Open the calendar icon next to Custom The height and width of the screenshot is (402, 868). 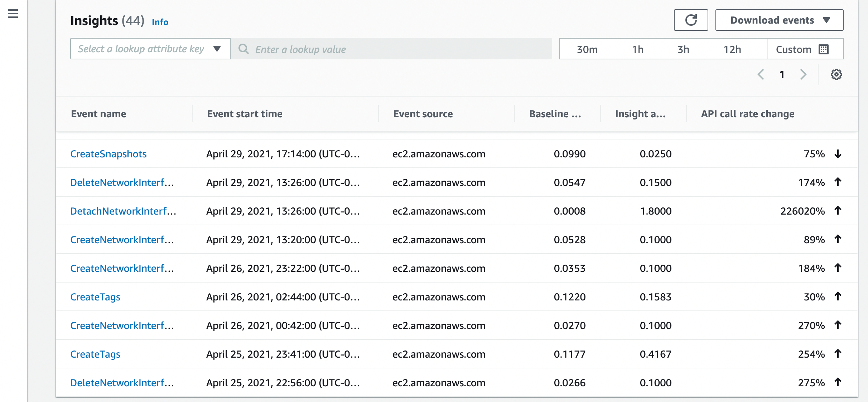tap(823, 49)
